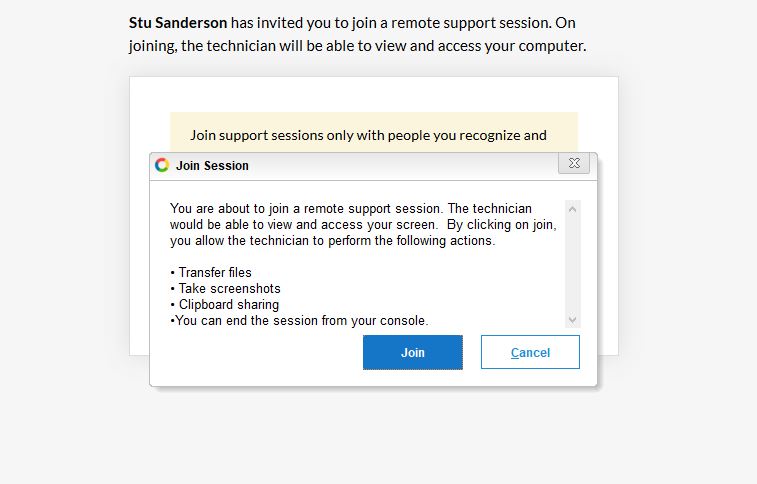Click the Take screenshots bullet item
Image resolution: width=757 pixels, height=484 pixels.
click(x=225, y=289)
